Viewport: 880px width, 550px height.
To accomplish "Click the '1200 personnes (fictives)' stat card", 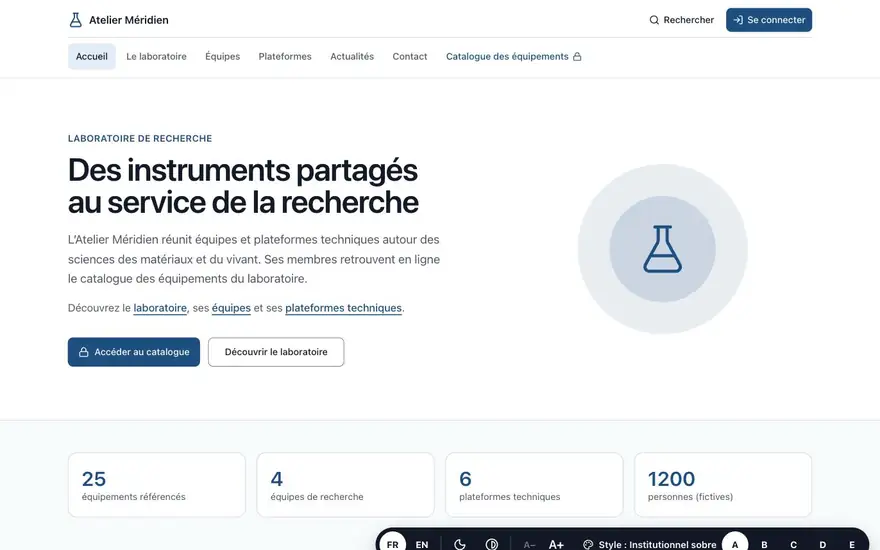I will 723,485.
